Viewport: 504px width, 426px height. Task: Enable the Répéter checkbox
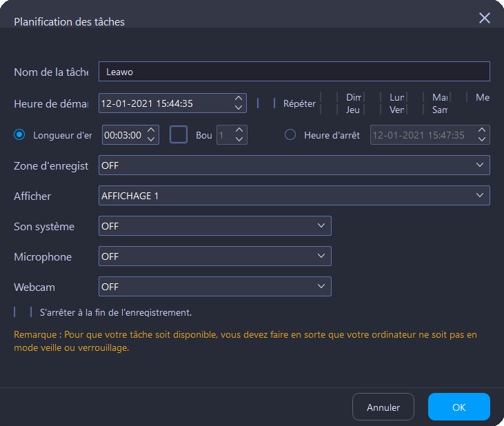click(x=266, y=103)
